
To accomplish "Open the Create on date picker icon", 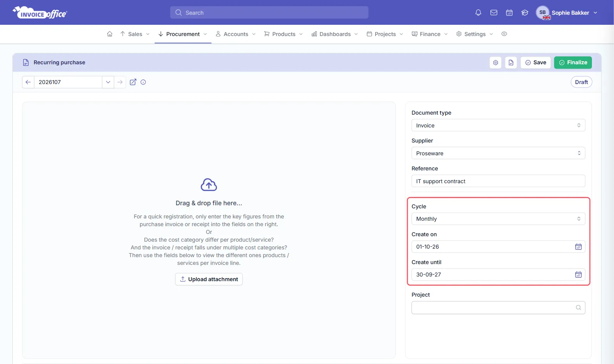I will [x=578, y=247].
